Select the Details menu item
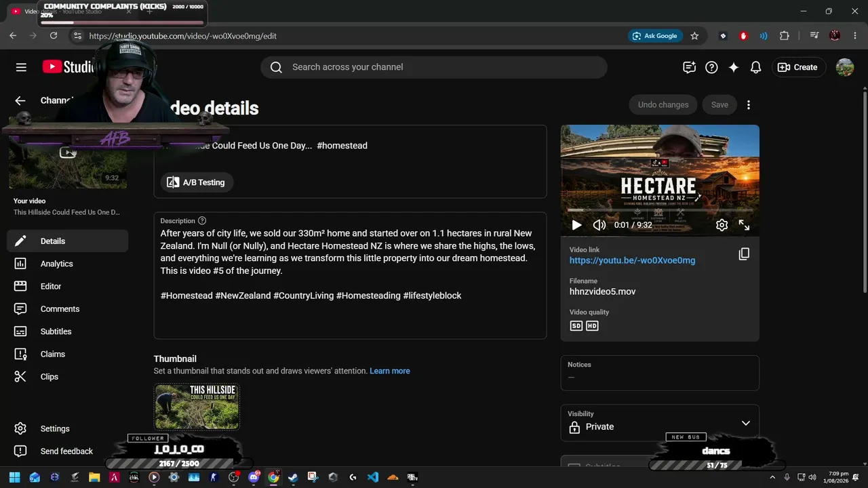 [68, 241]
